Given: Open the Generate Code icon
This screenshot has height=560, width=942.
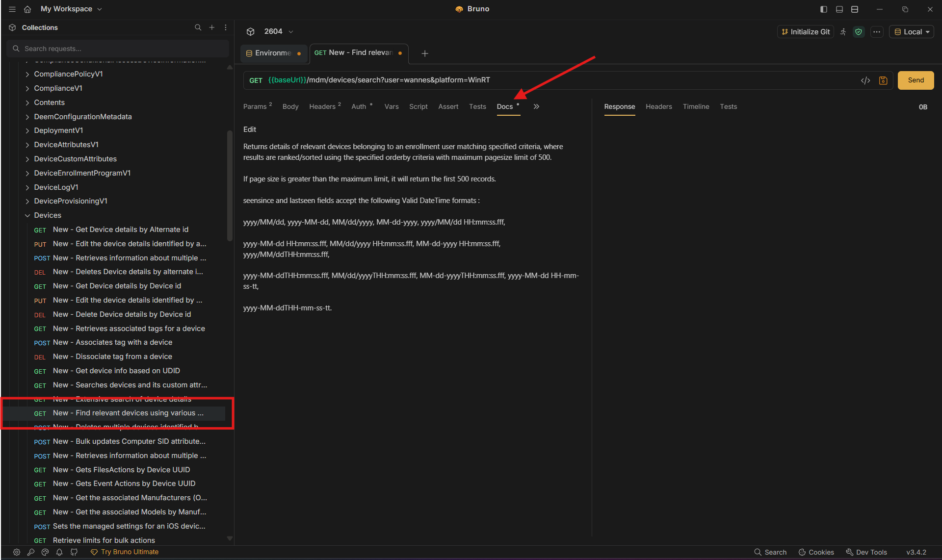Looking at the screenshot, I should [865, 80].
